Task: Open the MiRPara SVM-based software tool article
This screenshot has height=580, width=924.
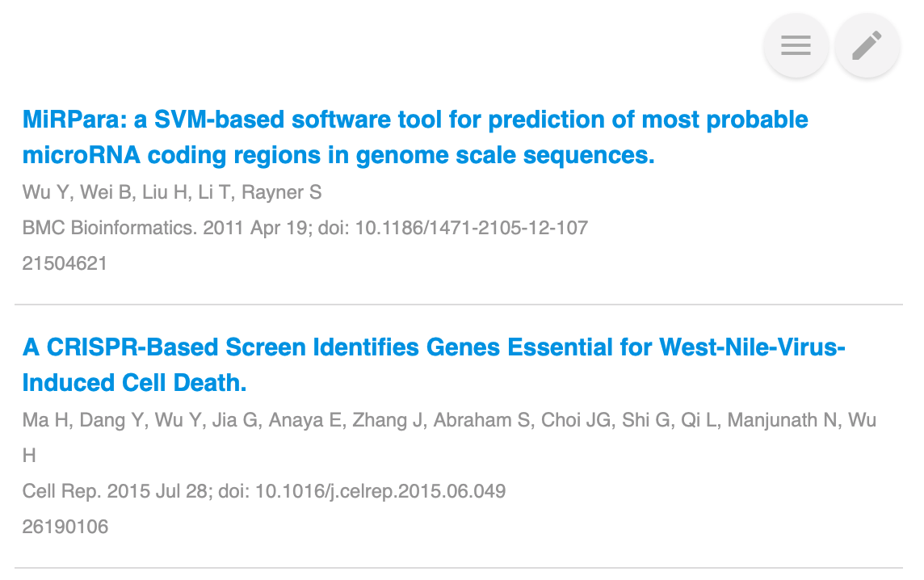Action: tap(415, 137)
